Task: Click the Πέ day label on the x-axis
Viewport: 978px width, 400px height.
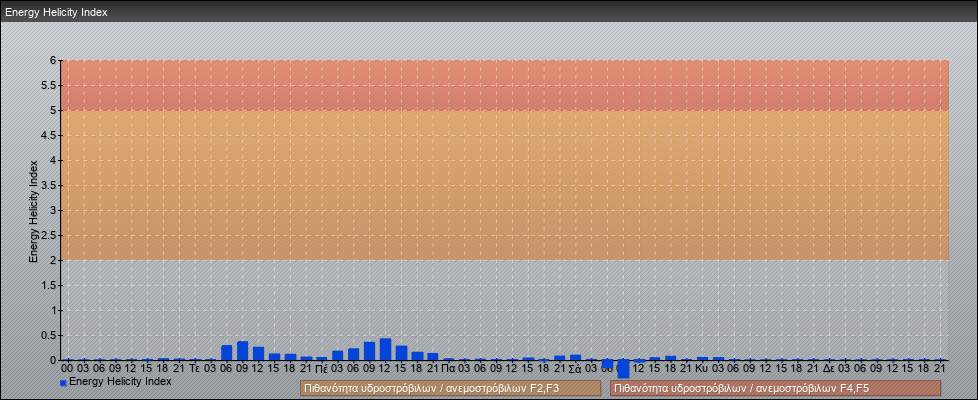Action: (322, 369)
